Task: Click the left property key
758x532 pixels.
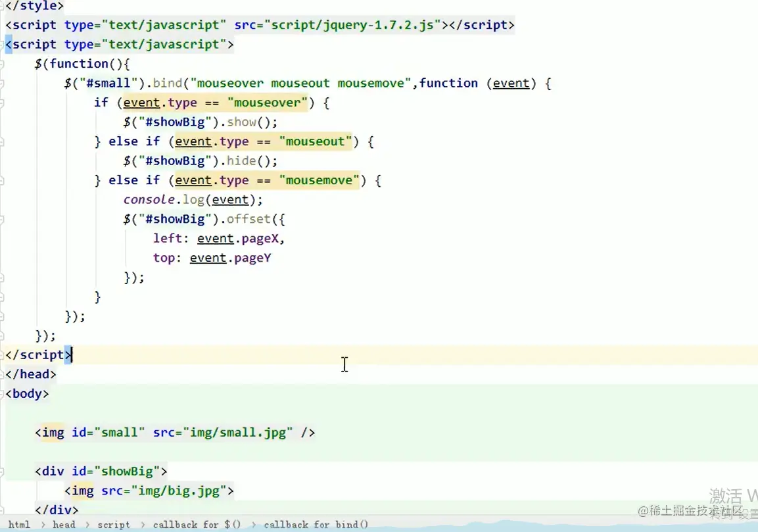Action: (x=167, y=239)
